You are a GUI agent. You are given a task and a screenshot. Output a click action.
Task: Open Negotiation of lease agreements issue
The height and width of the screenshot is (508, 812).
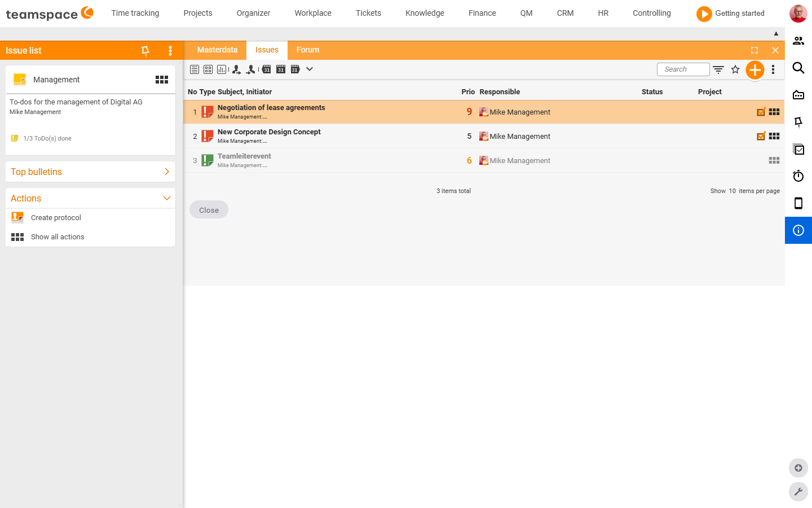coord(271,107)
